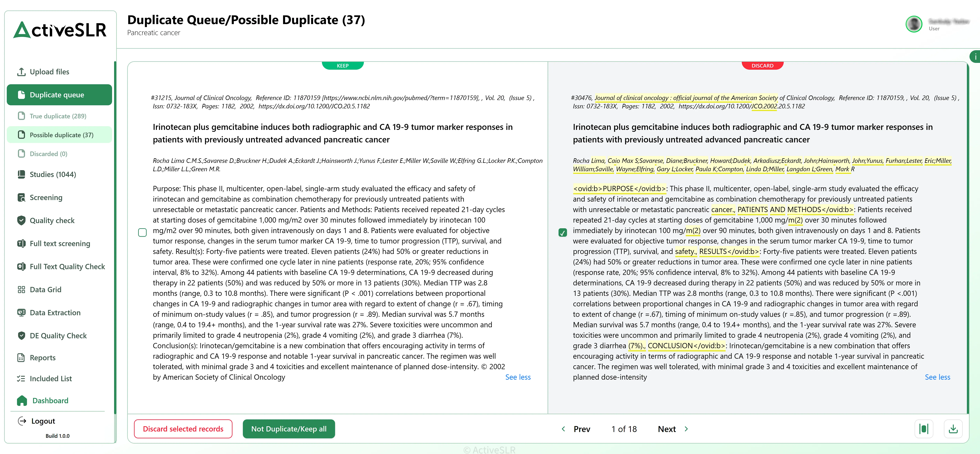Click the download icon at bottom right
The width and height of the screenshot is (980, 454).
[x=953, y=429]
